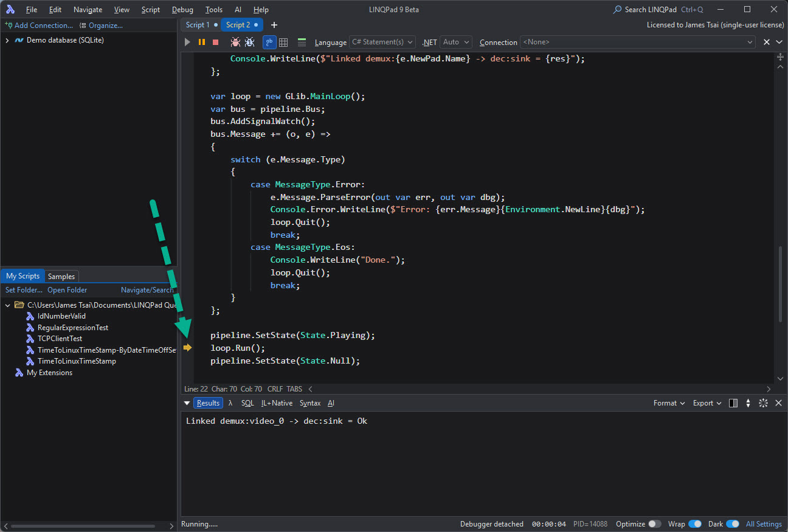Select data grid results mode icon
The image size is (788, 532).
283,42
